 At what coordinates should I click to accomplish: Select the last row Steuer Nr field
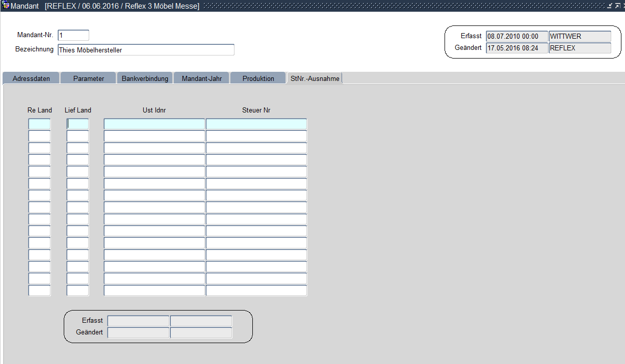[x=256, y=291]
